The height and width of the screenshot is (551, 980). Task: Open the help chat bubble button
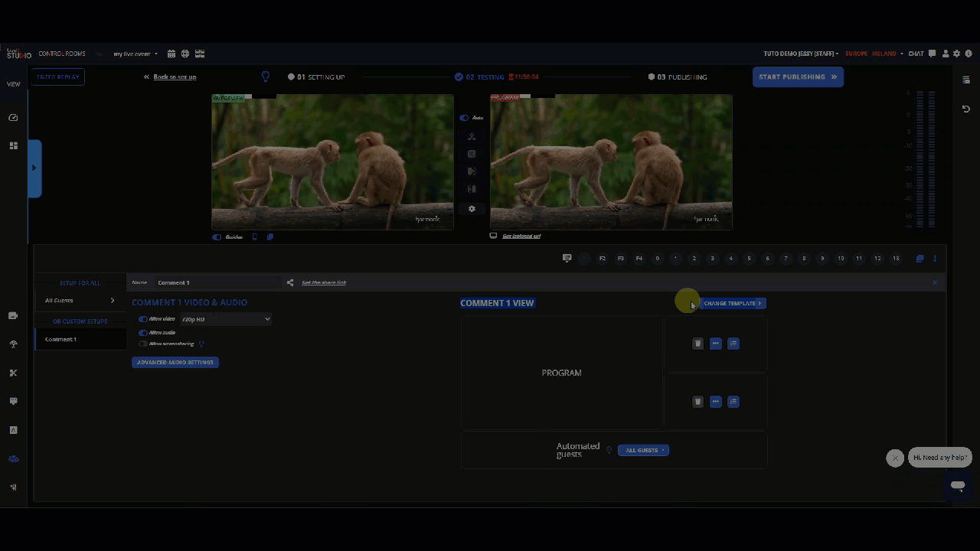(957, 486)
